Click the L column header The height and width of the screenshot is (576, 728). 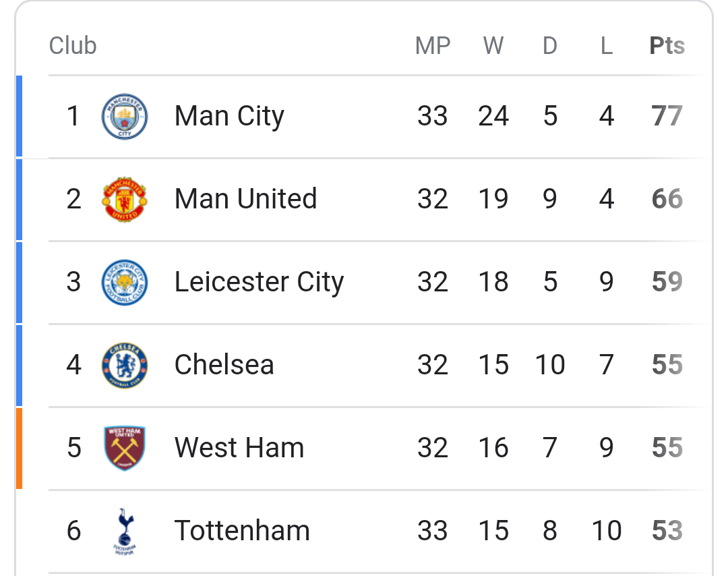607,45
